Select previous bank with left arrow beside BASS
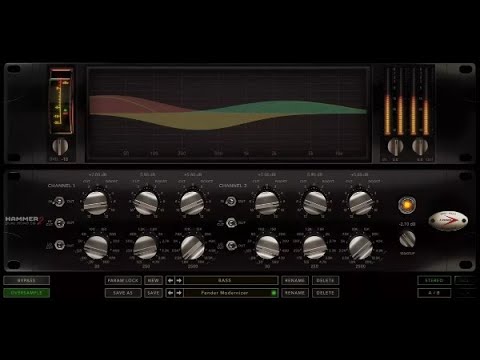 coord(170,280)
